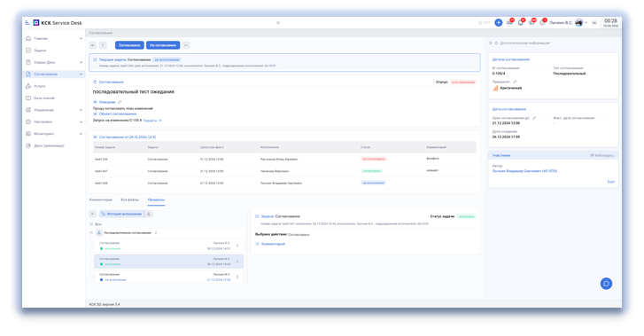Image resolution: width=644 pixels, height=336 pixels.
Task: Click the Управление sidebar icon
Action: pyautogui.click(x=28, y=110)
